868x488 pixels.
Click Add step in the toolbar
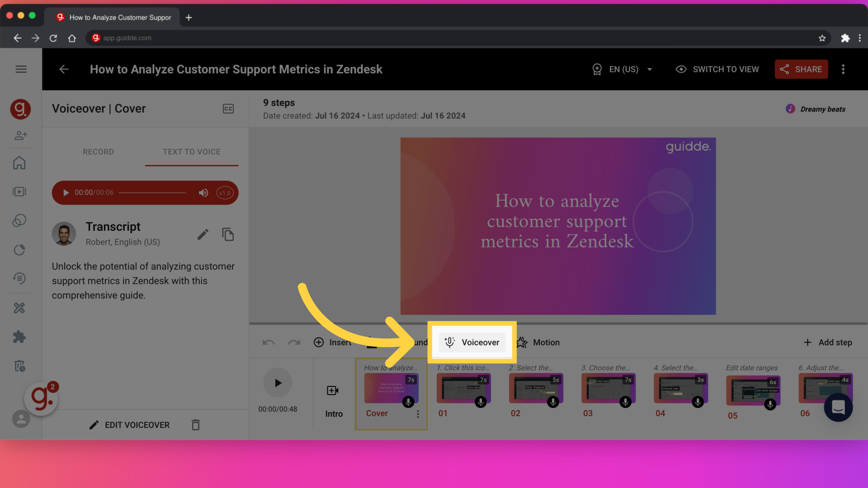[828, 343]
